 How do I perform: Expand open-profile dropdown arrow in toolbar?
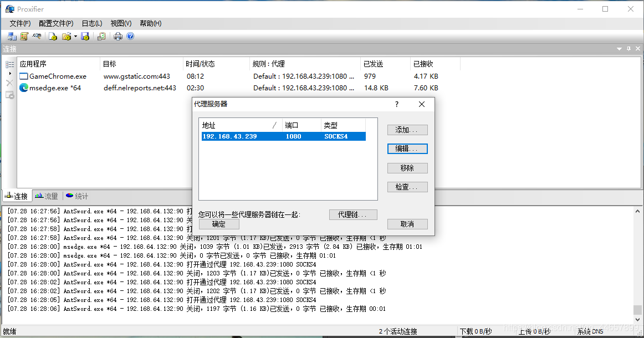pyautogui.click(x=75, y=37)
